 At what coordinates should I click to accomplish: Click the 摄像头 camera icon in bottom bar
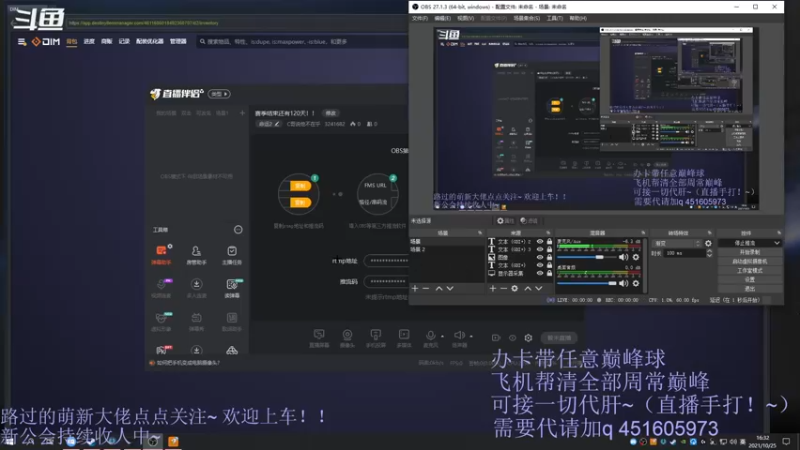click(347, 337)
